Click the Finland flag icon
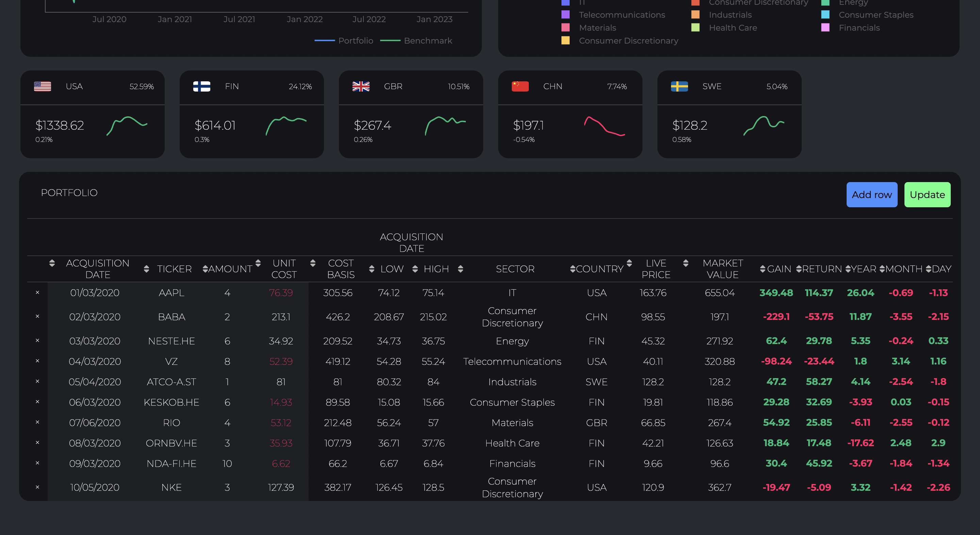This screenshot has height=535, width=980. pos(202,86)
